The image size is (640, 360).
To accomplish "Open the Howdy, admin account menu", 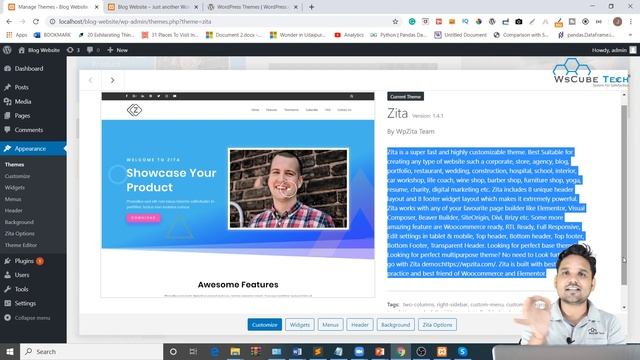I will (x=613, y=50).
